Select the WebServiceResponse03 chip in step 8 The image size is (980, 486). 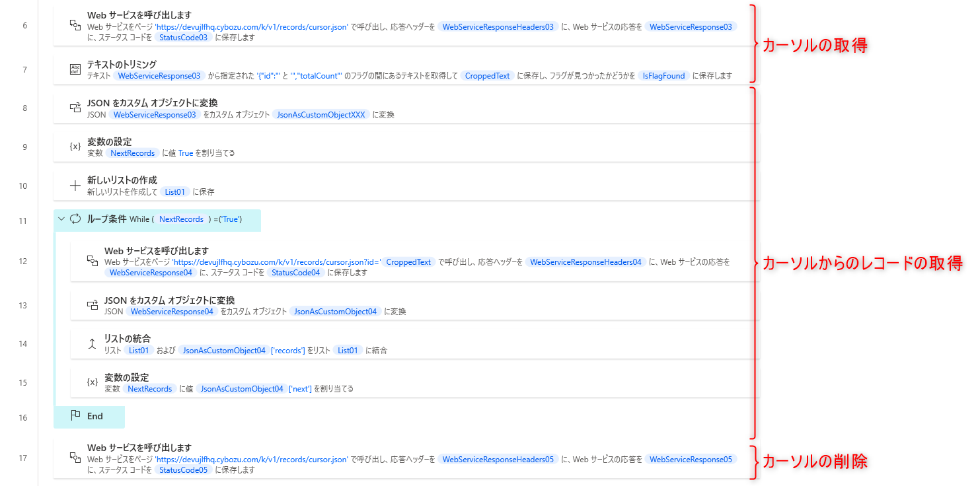click(154, 115)
